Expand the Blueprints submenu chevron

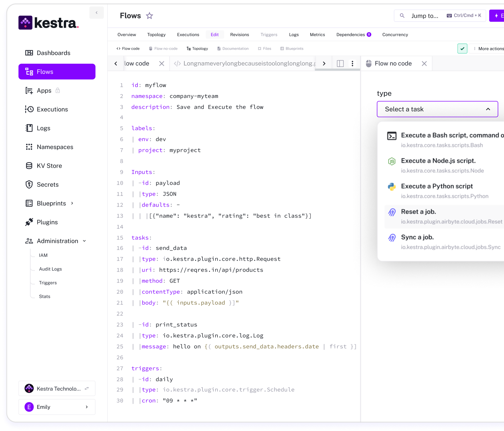[x=72, y=203]
